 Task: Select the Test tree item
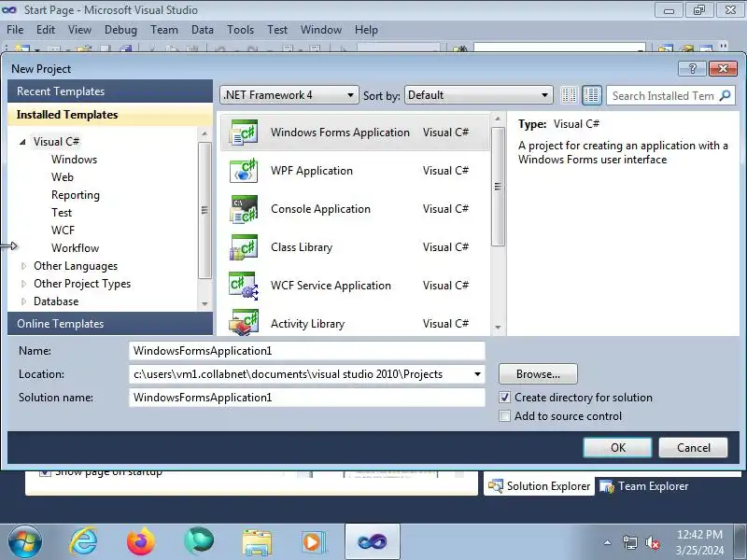[62, 213]
